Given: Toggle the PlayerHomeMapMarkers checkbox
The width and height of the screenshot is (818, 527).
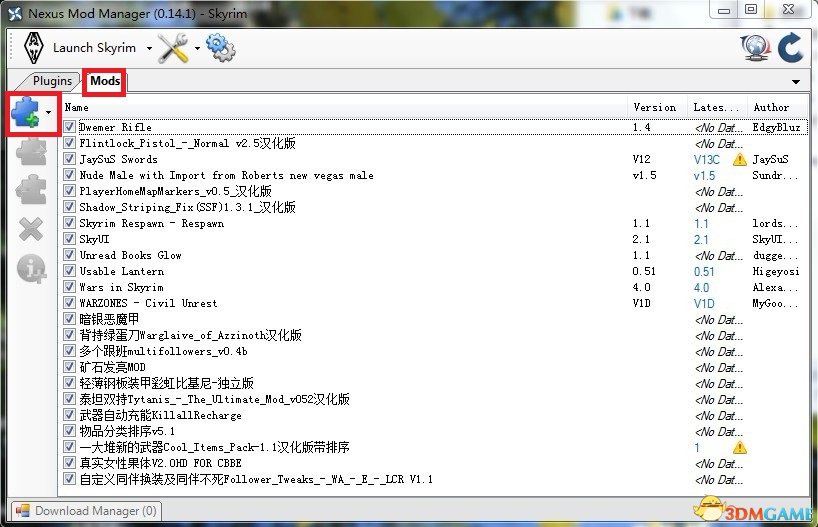Looking at the screenshot, I should 69,191.
